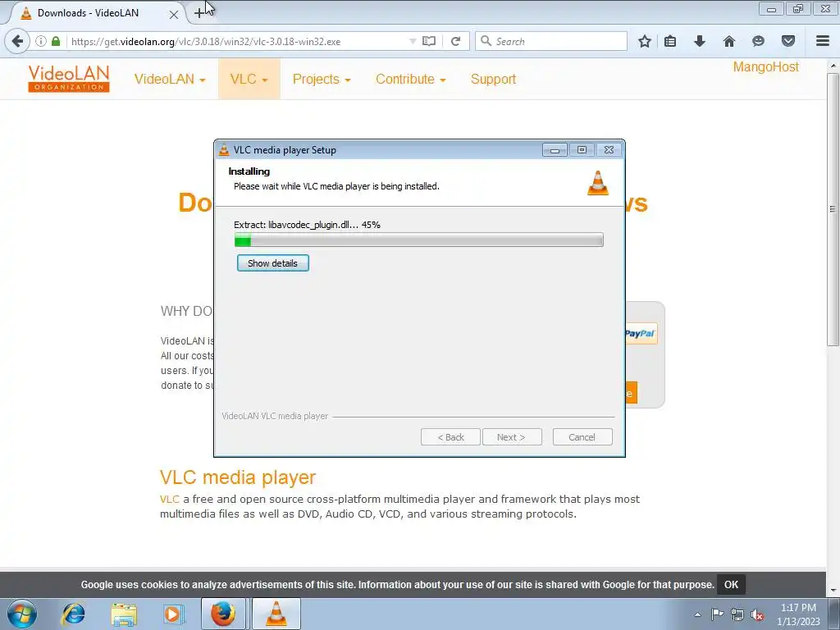Open Windows Explorer folder in taskbar
Screen dimensions: 840x630
coord(124,614)
